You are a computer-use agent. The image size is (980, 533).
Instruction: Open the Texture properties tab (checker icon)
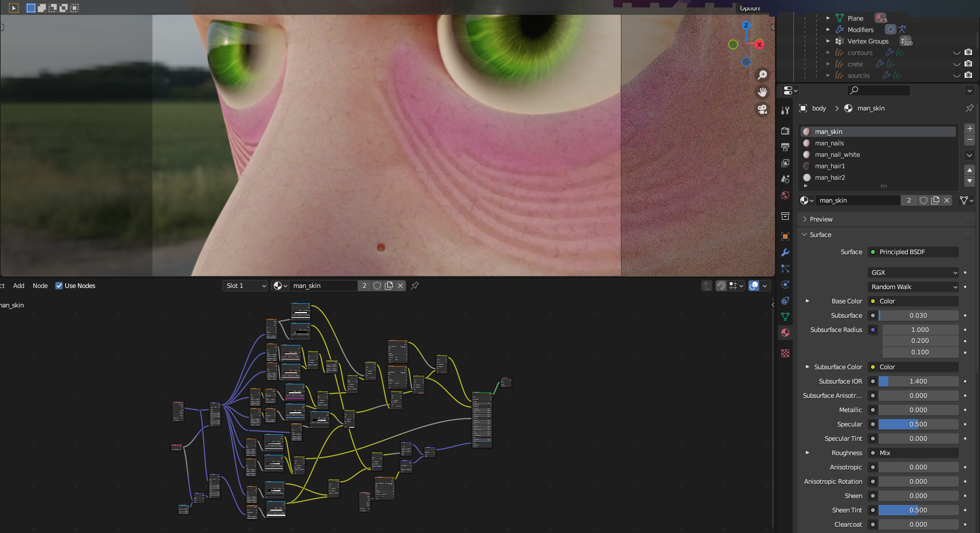pyautogui.click(x=785, y=353)
